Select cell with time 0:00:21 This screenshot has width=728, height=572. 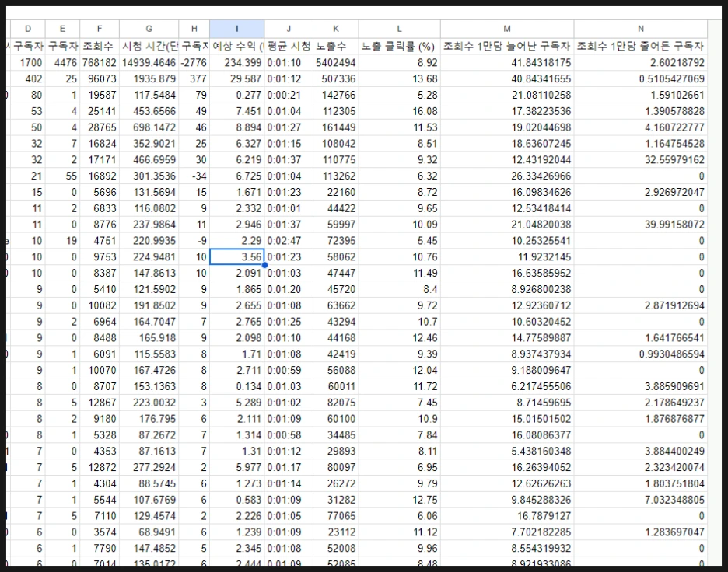coord(289,95)
